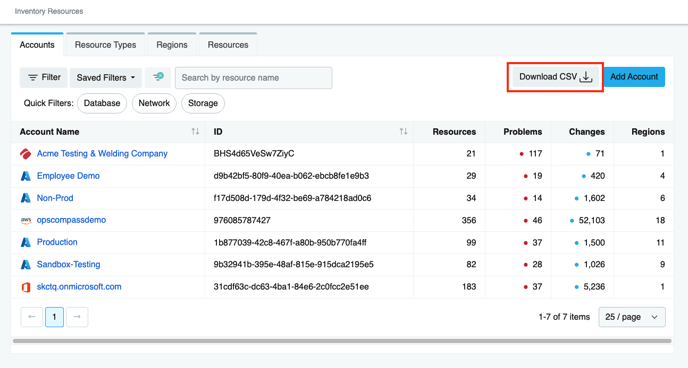Click the Office icon beside skctq.onmicrosoft.com
Screen dimensions: 688x368
pyautogui.click(x=26, y=287)
